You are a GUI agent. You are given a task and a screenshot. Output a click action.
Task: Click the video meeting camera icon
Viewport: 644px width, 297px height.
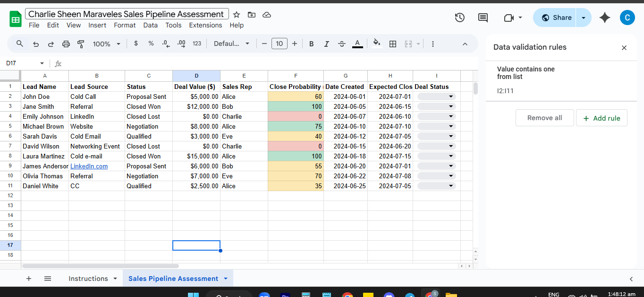[508, 17]
